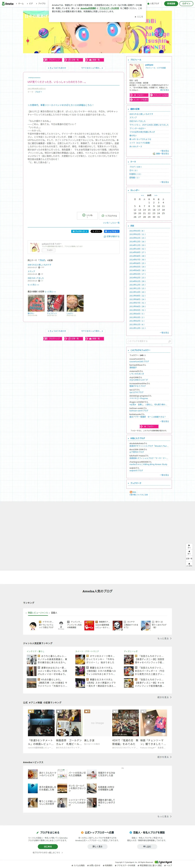195x868 pixels.
Task: Click the リブログする button
Action: point(109,216)
